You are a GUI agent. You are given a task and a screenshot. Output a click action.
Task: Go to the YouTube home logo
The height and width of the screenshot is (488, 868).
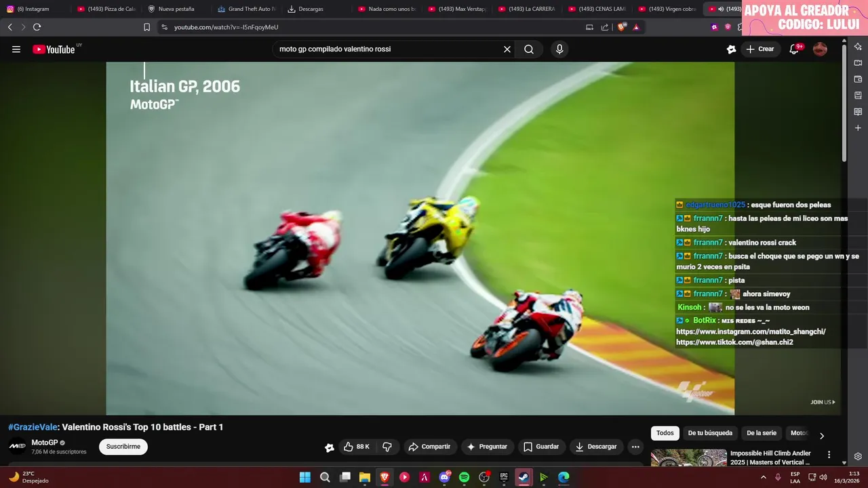click(x=54, y=49)
